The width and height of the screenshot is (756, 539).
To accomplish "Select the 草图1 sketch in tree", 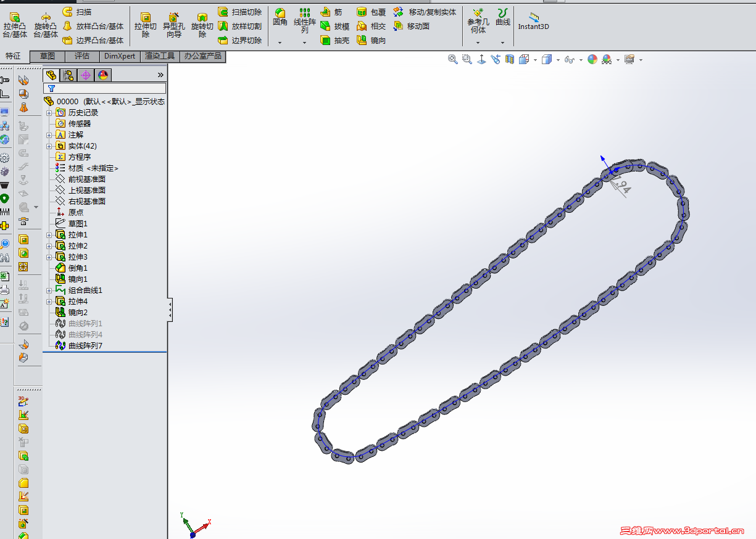I will click(72, 224).
